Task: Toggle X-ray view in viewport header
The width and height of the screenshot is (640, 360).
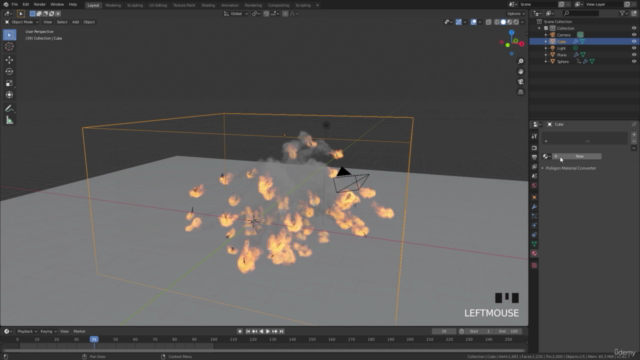Action: click(x=489, y=22)
